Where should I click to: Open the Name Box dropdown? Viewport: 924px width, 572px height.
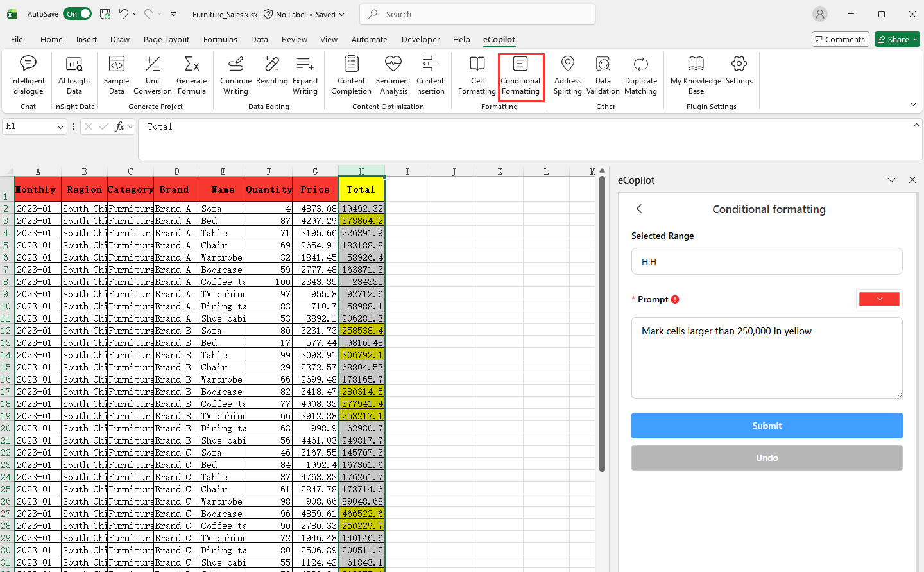tap(60, 126)
